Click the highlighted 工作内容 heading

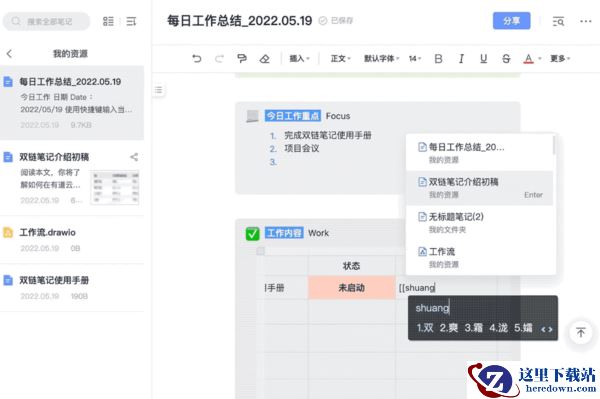click(284, 233)
